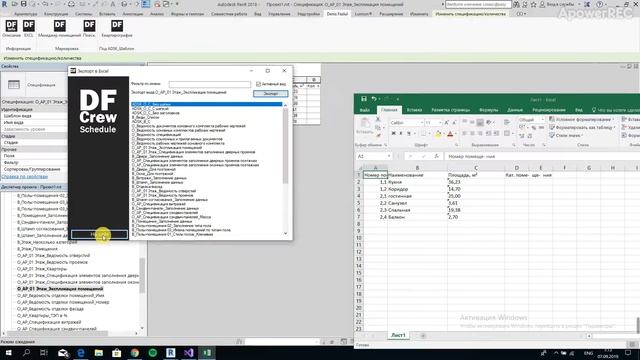Select column C header in Excel

[x=476, y=167]
